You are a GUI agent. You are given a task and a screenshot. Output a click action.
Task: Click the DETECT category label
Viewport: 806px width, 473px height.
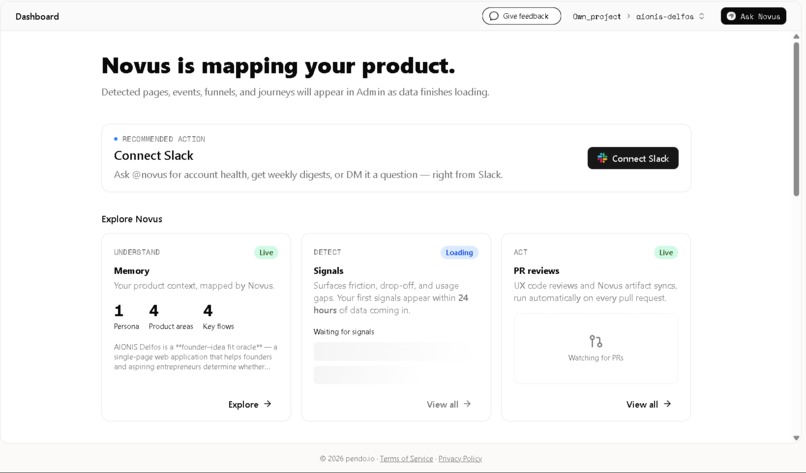pos(327,252)
